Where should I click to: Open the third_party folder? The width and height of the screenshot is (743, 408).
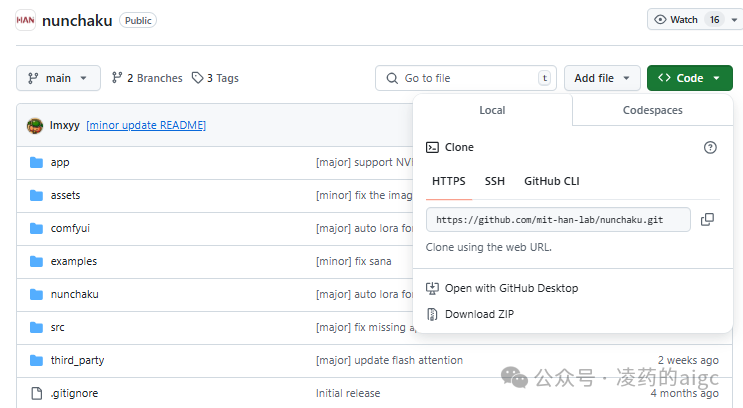(x=77, y=360)
